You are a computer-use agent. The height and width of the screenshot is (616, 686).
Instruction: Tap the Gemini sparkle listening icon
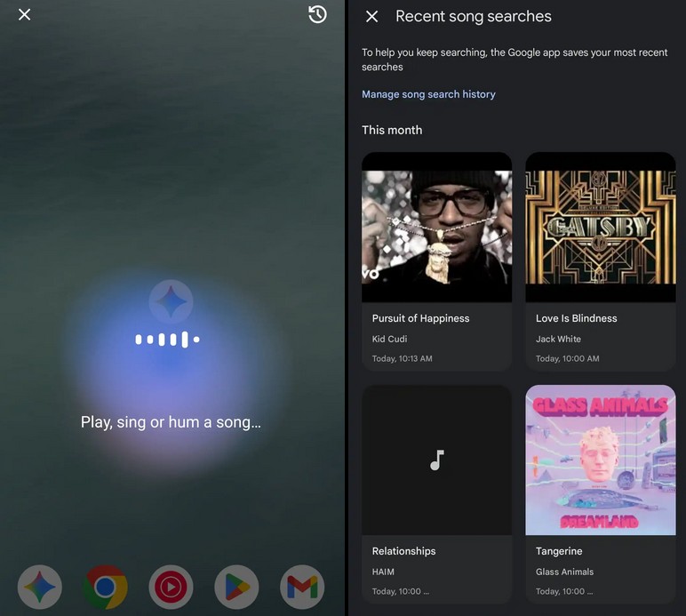(x=171, y=301)
